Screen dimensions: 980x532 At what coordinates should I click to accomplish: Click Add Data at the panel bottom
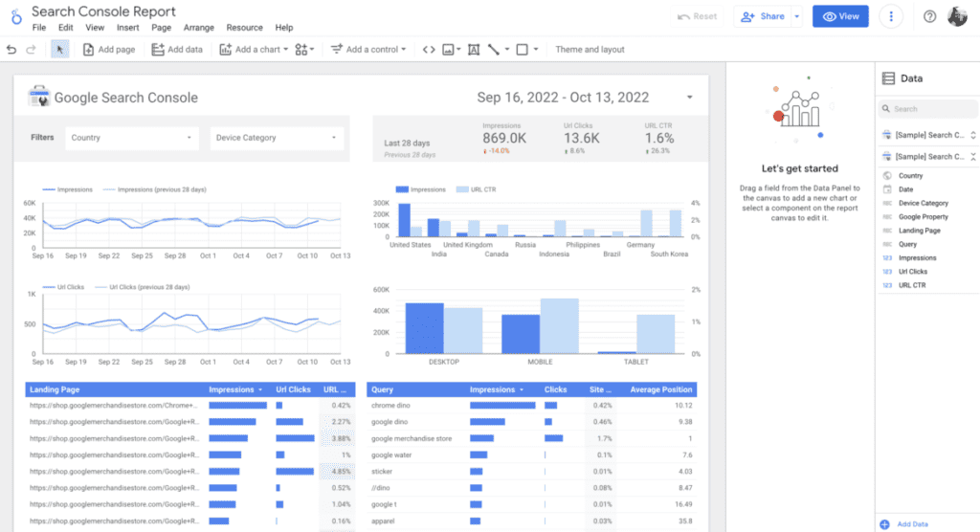click(x=913, y=523)
